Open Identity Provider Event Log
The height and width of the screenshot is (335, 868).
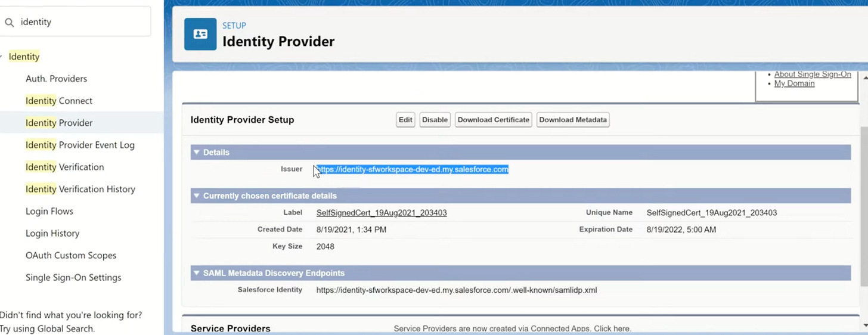click(x=80, y=145)
